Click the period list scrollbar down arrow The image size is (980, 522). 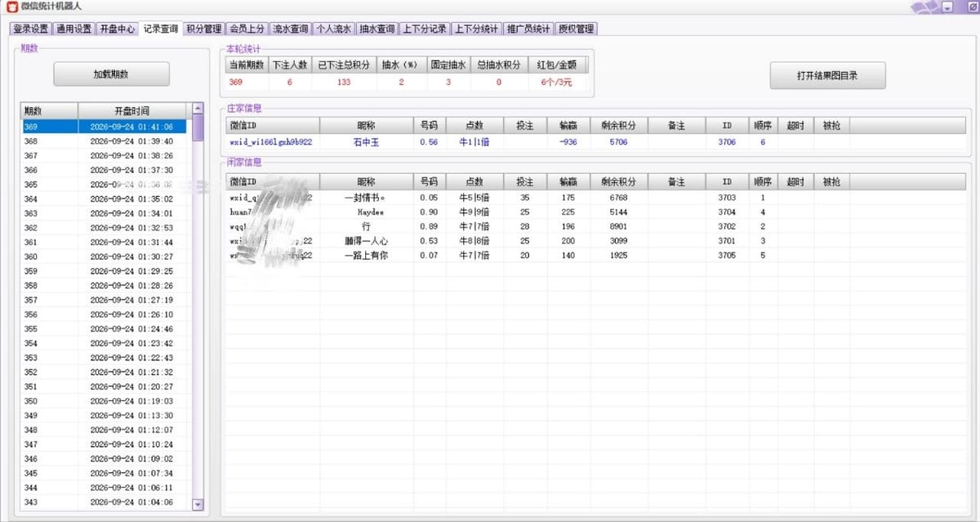tap(197, 505)
